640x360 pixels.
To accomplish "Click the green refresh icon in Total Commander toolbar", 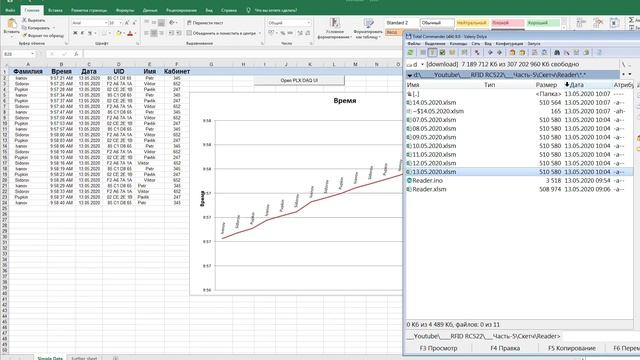I will tap(411, 52).
